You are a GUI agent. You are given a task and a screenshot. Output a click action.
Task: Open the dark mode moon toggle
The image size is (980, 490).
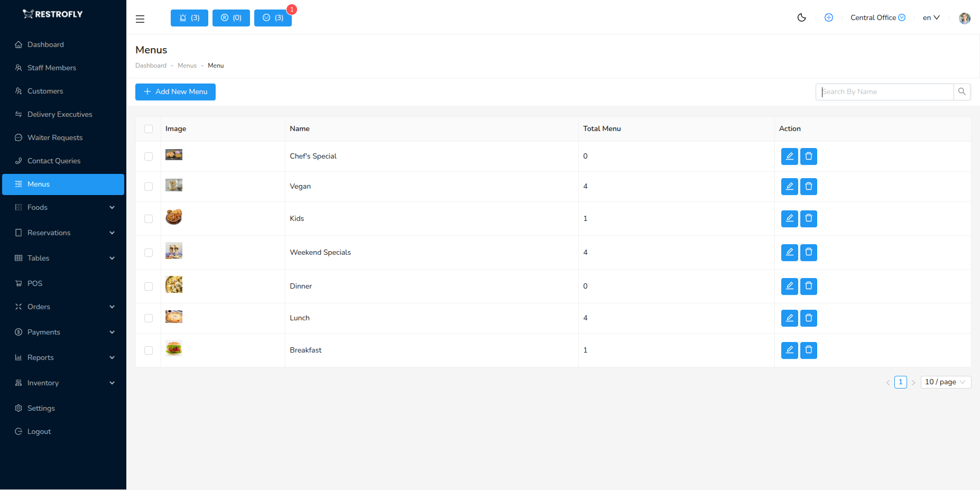802,17
